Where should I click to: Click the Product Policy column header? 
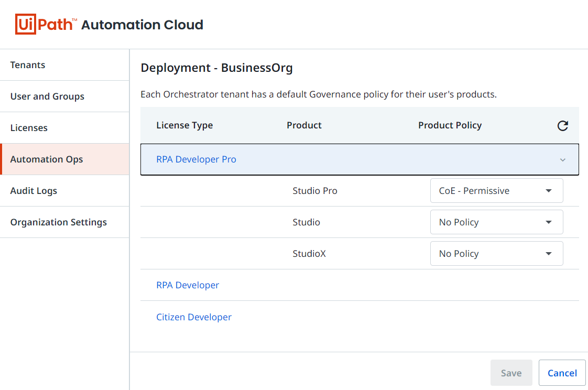tap(450, 125)
